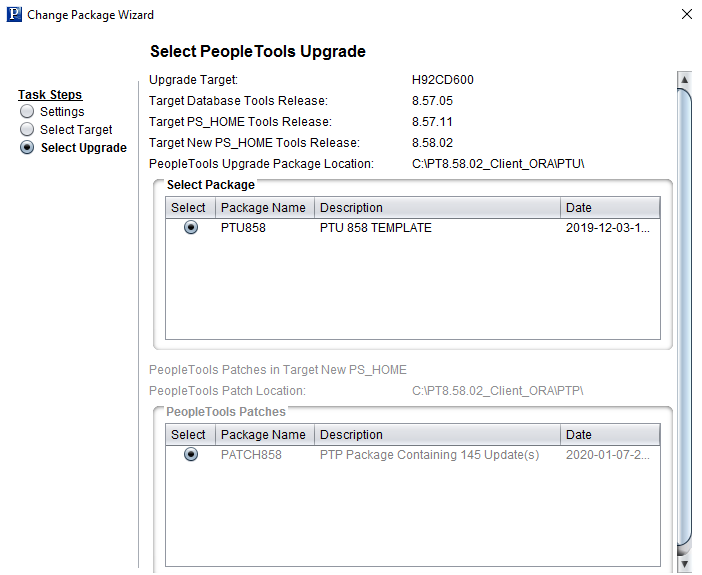This screenshot has height=575, width=702.
Task: Click the scrollbar down arrow
Action: pyautogui.click(x=685, y=564)
